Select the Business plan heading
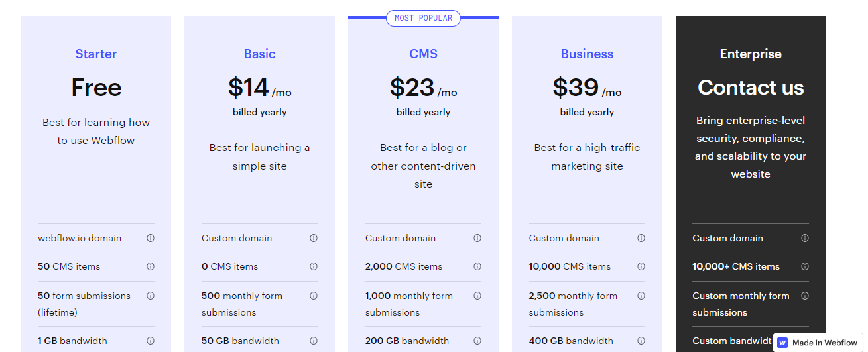 click(587, 54)
